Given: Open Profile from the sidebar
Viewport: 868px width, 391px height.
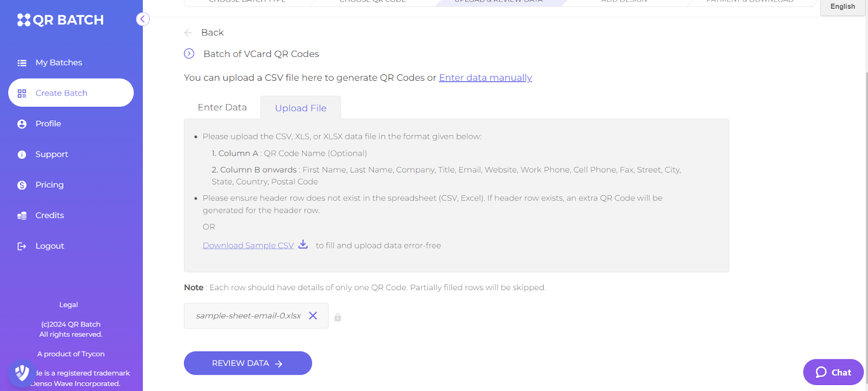Looking at the screenshot, I should pos(48,124).
